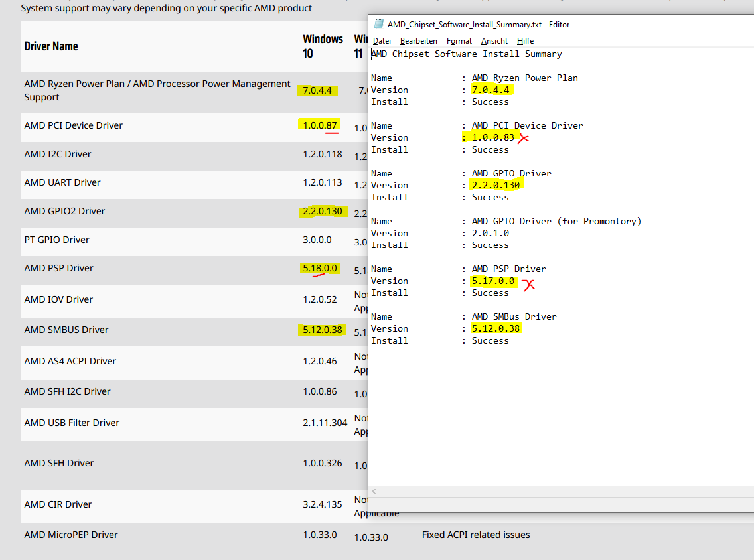This screenshot has width=754, height=560.
Task: Click the 'Driver Name' column header on webpage
Action: pos(51,46)
